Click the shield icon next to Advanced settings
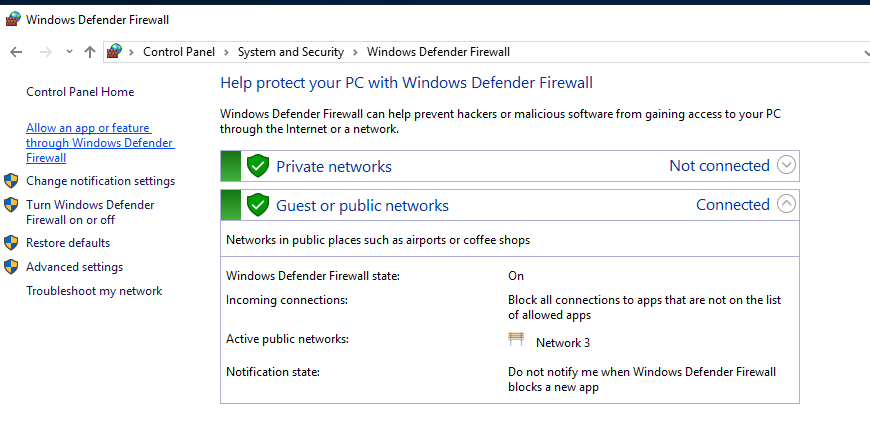 [x=11, y=267]
